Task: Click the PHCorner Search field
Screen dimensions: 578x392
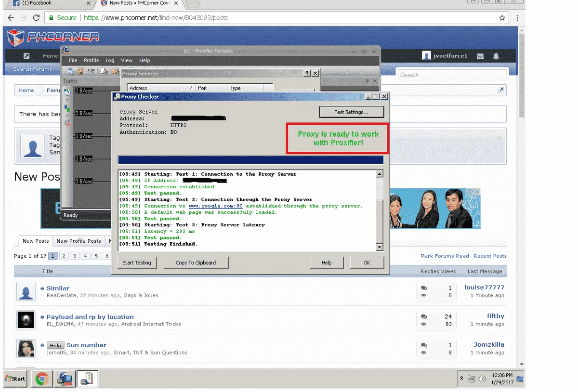Action: coord(452,75)
